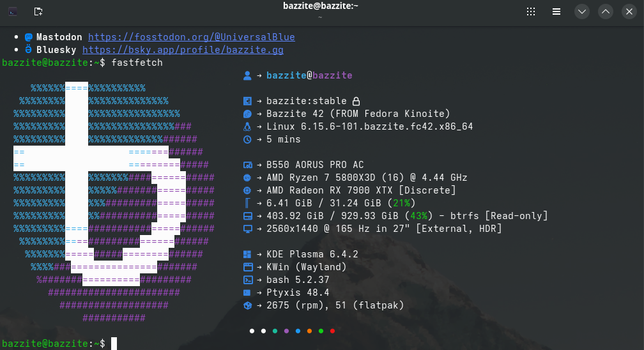Click the window title 'bazzite@bazzite:~'

click(320, 6)
